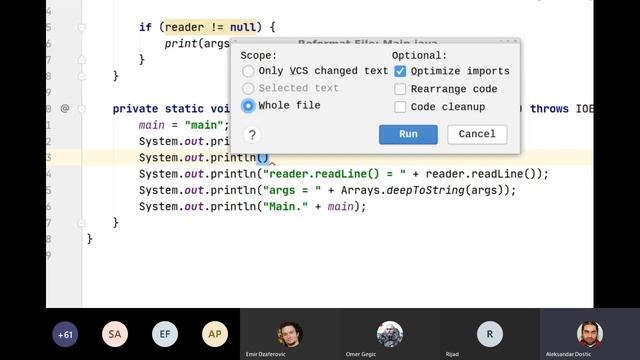Select the SA participant avatar
The height and width of the screenshot is (360, 640).
115,334
